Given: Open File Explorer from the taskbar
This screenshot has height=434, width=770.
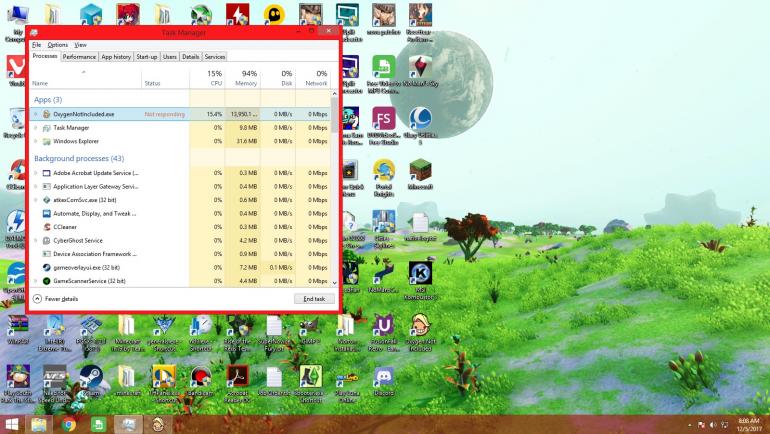Looking at the screenshot, I should pyautogui.click(x=39, y=424).
